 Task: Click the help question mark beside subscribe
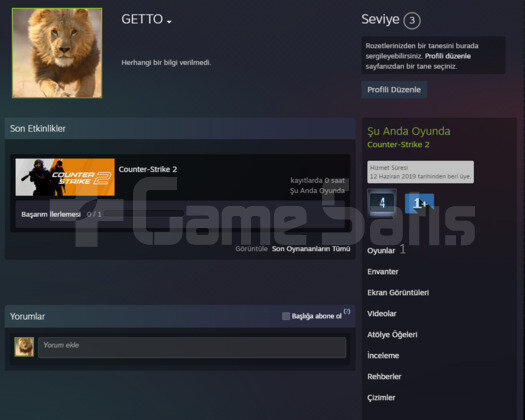pyautogui.click(x=347, y=311)
